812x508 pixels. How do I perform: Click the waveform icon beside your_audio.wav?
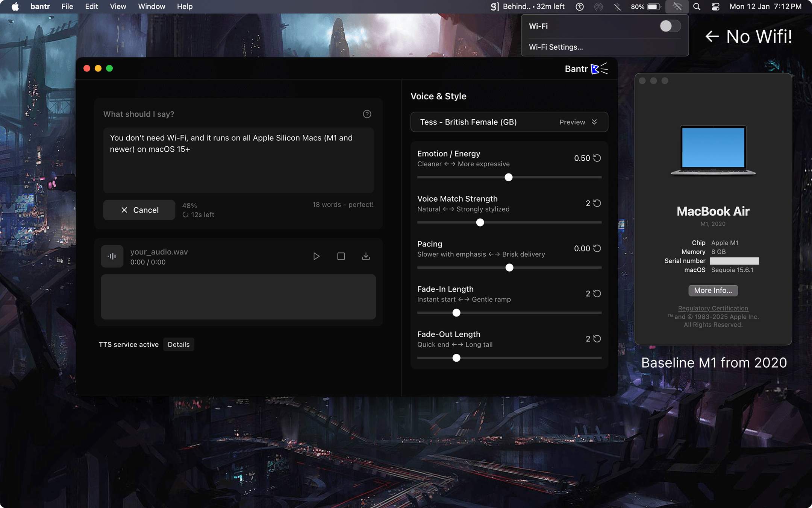click(x=112, y=256)
